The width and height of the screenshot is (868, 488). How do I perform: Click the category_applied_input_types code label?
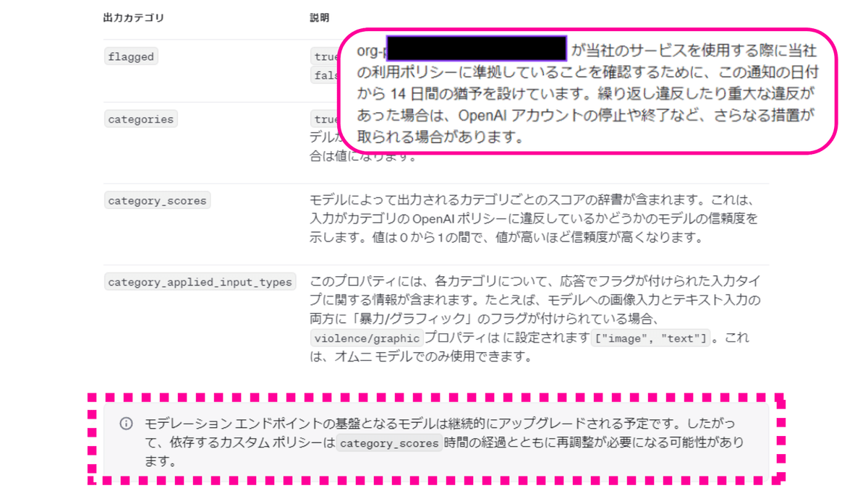click(x=200, y=282)
